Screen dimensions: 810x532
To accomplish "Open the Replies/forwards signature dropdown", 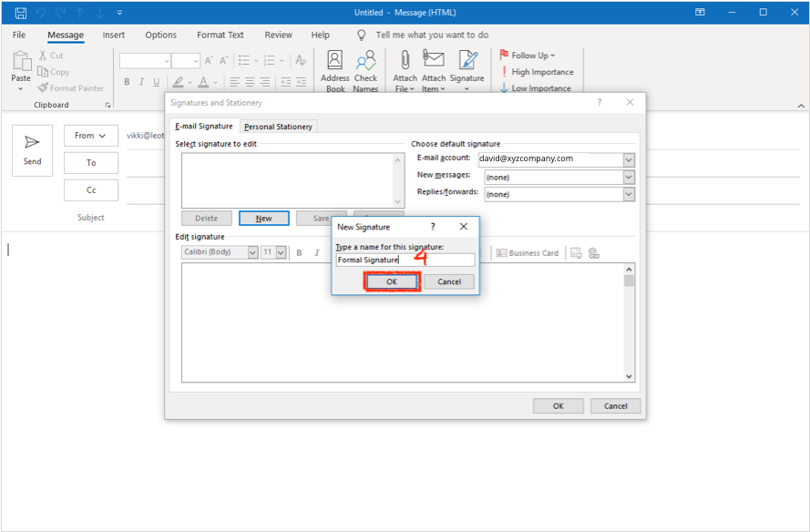I will click(628, 194).
